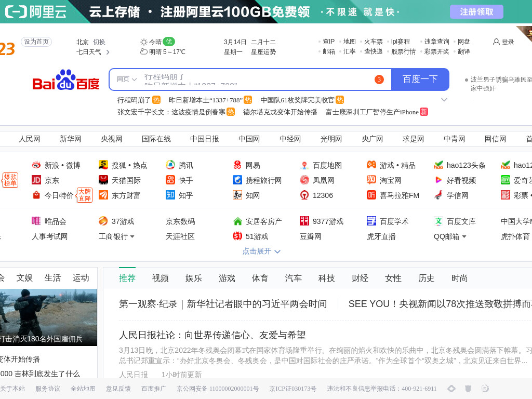Switch to the 视频 tab
The width and height of the screenshot is (532, 399).
click(x=161, y=278)
